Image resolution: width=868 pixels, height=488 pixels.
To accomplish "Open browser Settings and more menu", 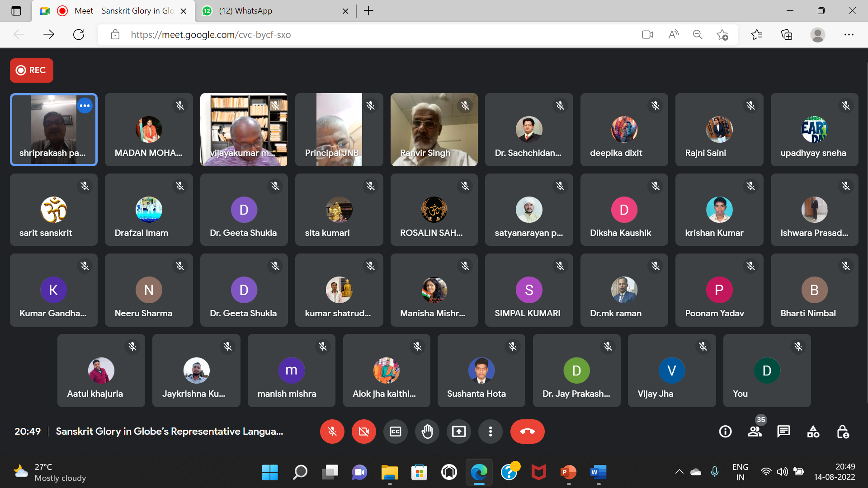I will 849,35.
